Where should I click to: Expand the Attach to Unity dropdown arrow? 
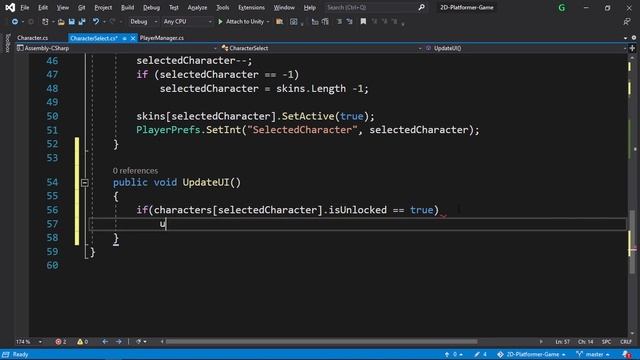pyautogui.click(x=268, y=22)
